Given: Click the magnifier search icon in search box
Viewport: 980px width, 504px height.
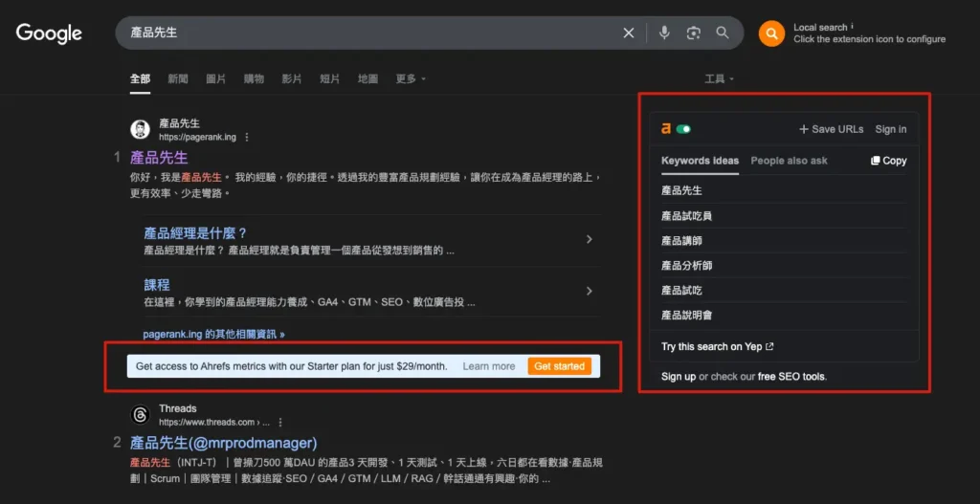Looking at the screenshot, I should coord(723,33).
